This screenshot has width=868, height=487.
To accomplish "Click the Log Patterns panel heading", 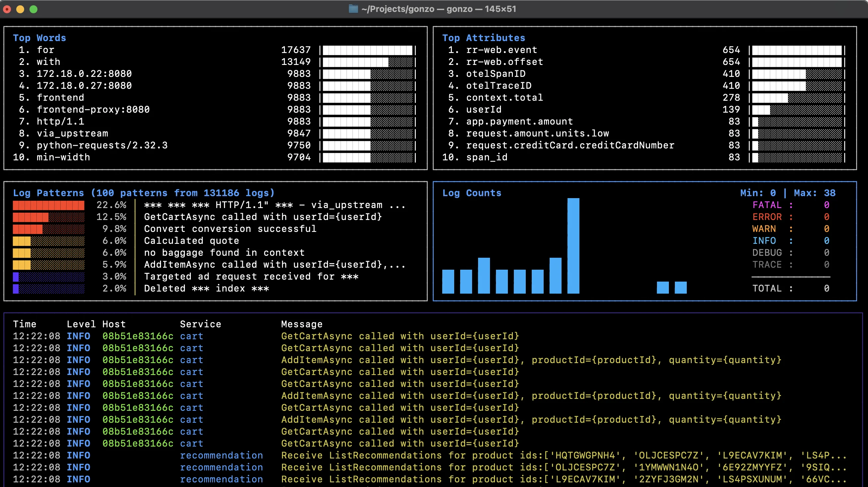I will pyautogui.click(x=143, y=193).
